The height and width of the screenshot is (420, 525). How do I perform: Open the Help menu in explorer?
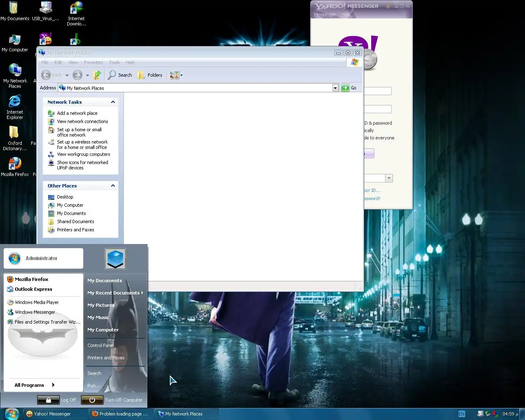click(x=130, y=62)
